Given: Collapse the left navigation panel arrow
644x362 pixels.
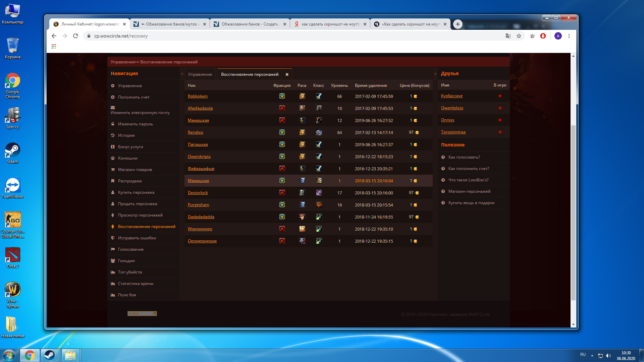Looking at the screenshot, I should (x=182, y=74).
